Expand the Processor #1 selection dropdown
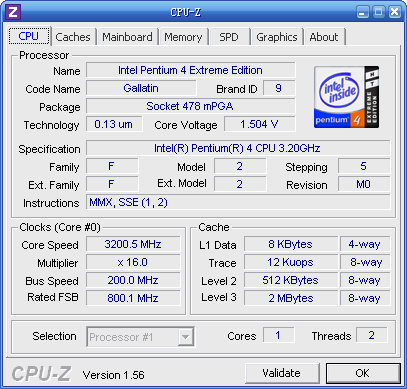 coord(185,337)
